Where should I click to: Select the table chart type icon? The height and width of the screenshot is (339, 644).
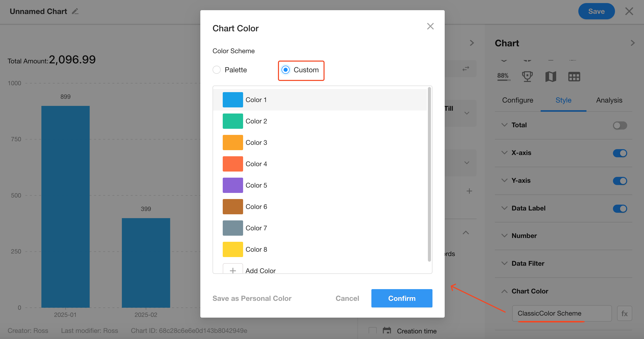click(x=574, y=76)
